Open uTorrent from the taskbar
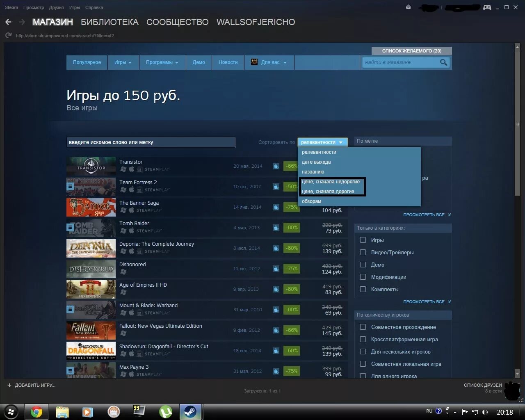Viewport: 525px width, 420px height. click(166, 412)
